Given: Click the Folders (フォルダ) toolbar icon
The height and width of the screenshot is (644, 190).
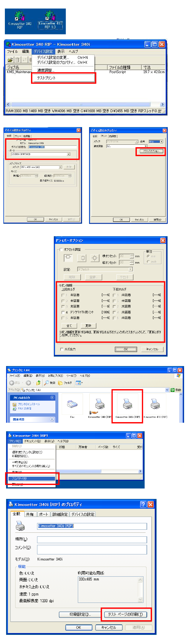Looking at the screenshot, I should click(x=65, y=383).
